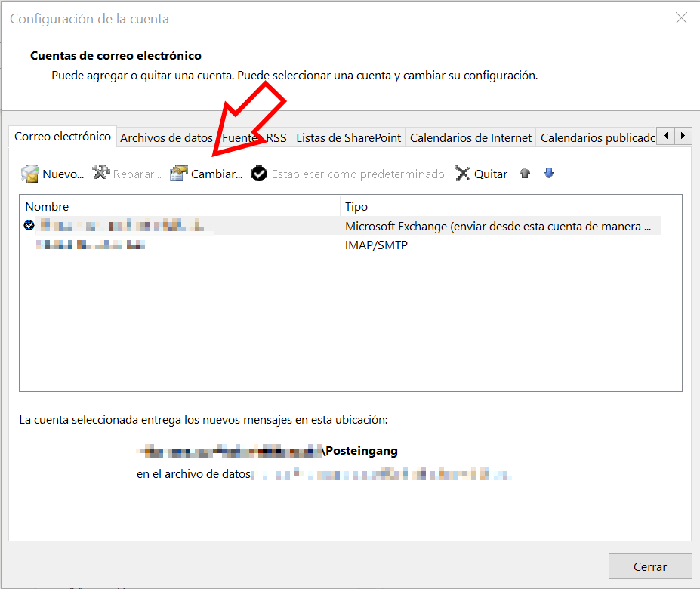Click the Nuevo... label

click(63, 174)
